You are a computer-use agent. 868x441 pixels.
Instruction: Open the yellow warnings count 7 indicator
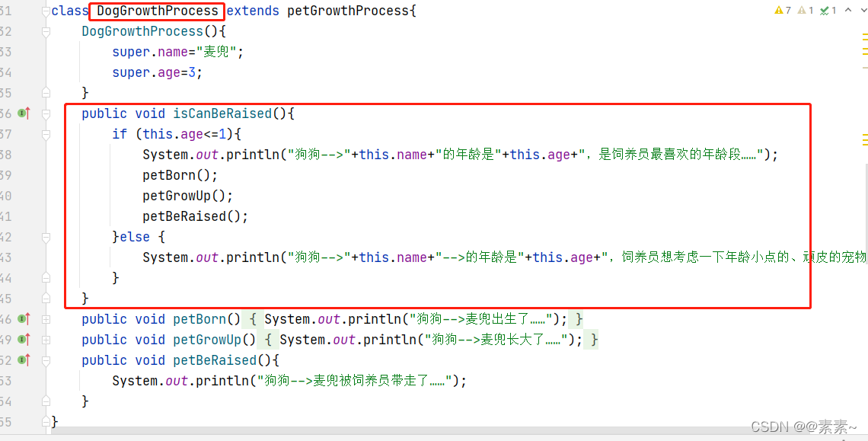click(783, 10)
